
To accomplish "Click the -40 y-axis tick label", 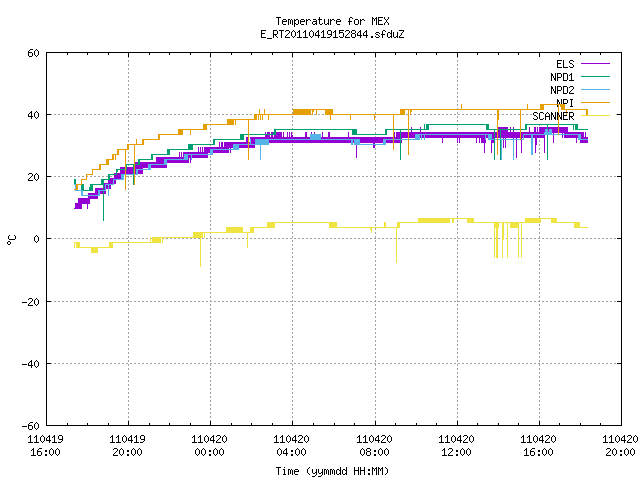I will coord(31,364).
